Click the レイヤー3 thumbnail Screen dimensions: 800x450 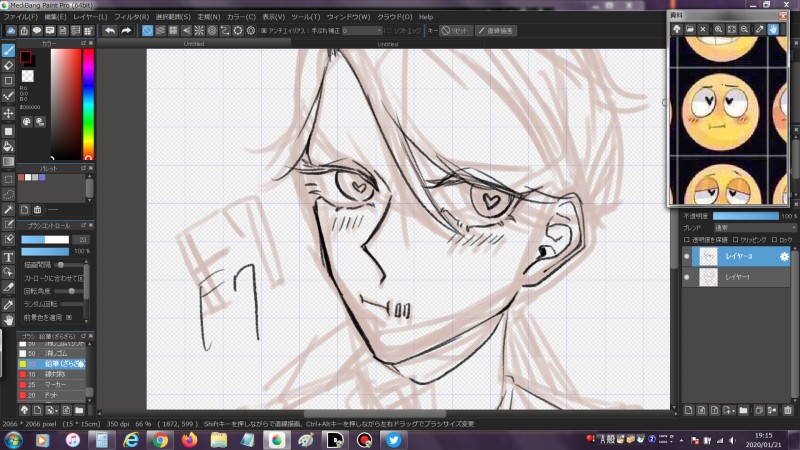708,257
